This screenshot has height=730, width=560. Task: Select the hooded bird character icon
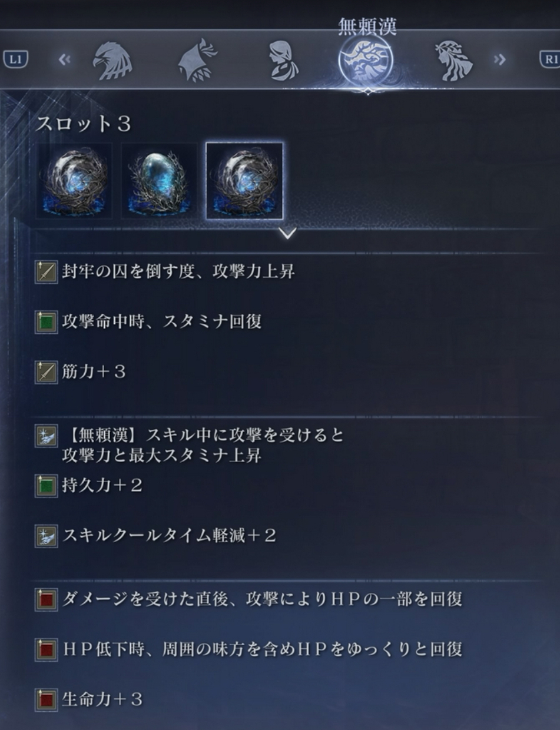pyautogui.click(x=197, y=59)
